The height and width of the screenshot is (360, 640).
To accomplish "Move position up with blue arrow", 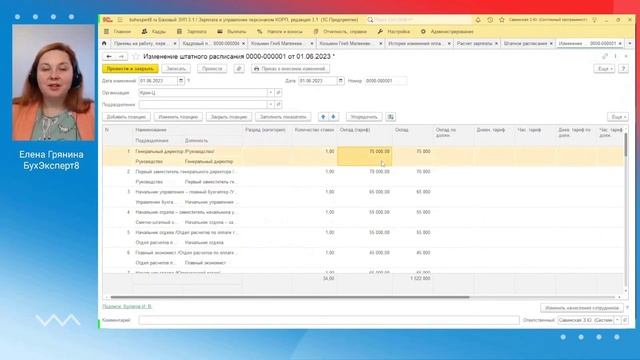I will point(323,117).
